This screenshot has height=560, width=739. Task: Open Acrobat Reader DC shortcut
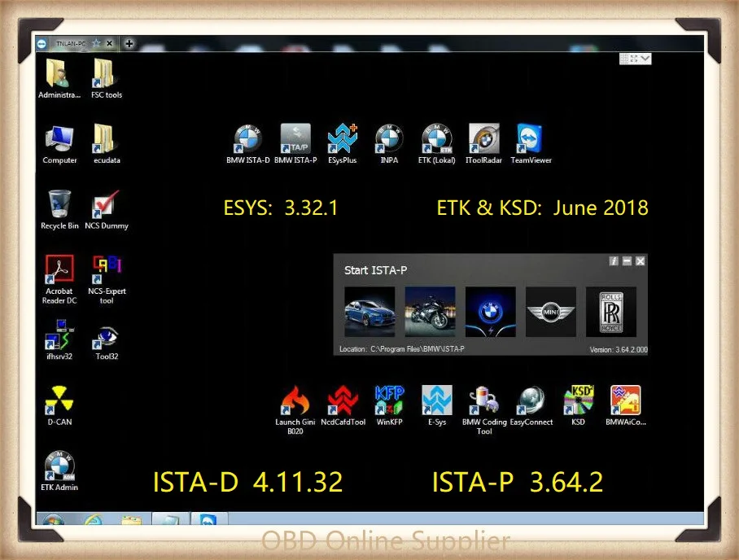59,279
